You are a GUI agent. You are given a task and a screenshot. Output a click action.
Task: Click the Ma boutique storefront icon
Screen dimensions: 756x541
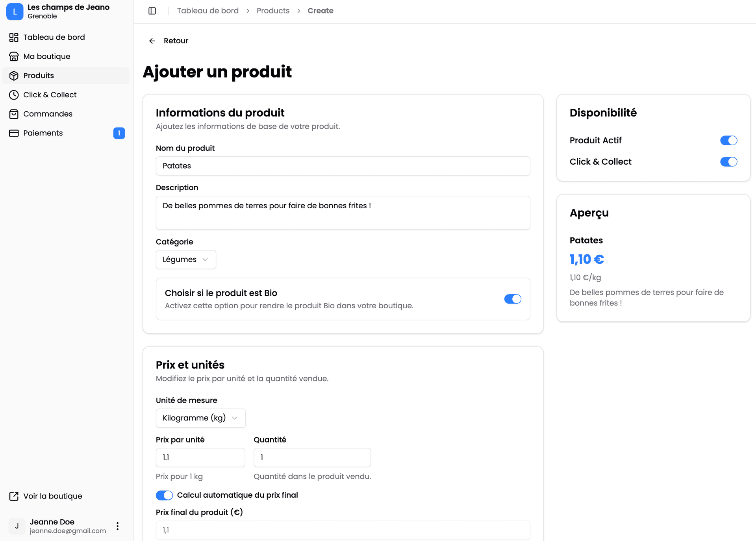[x=14, y=56]
